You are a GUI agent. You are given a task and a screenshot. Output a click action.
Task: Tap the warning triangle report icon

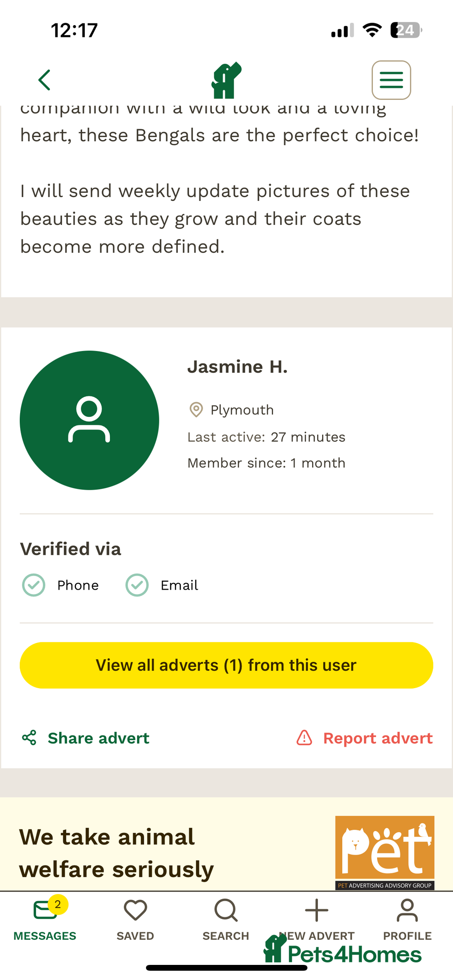(x=304, y=738)
